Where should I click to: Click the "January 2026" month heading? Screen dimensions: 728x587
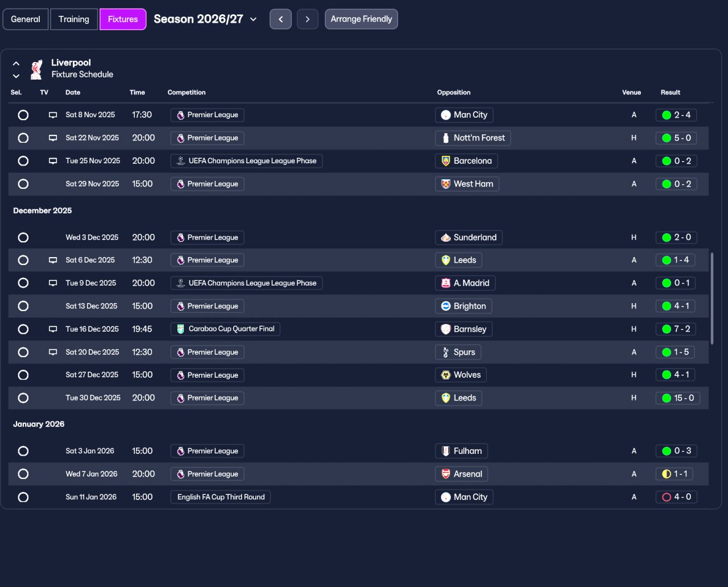pyautogui.click(x=39, y=424)
